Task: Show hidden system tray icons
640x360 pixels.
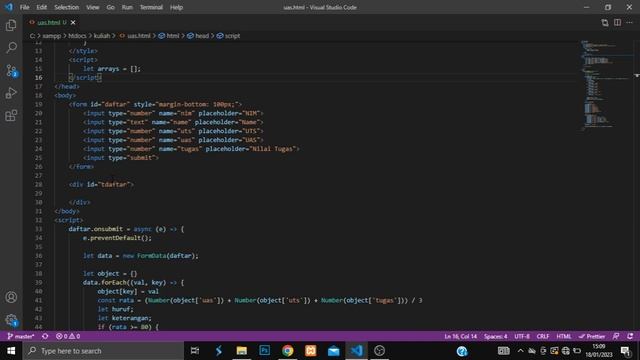Action: [520, 351]
